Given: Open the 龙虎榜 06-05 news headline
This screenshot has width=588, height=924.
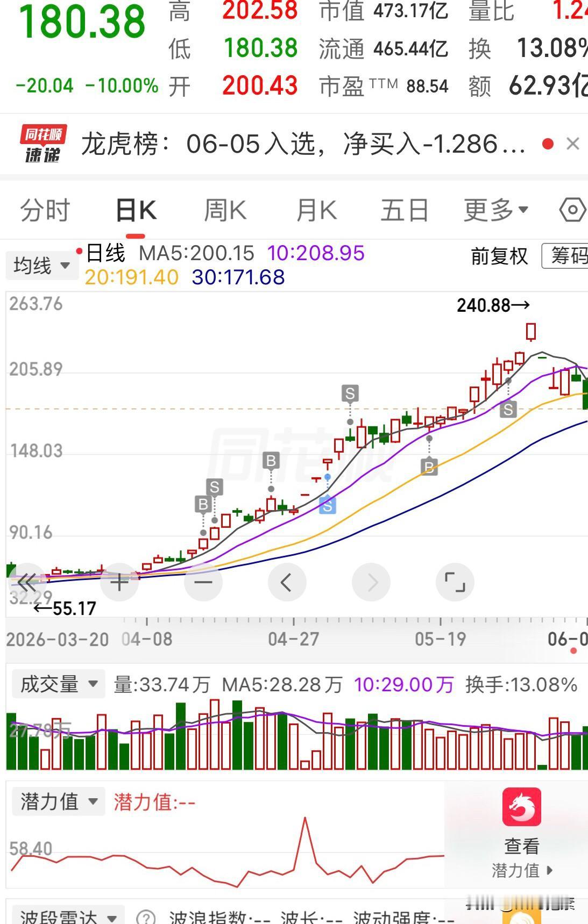Looking at the screenshot, I should click(303, 144).
